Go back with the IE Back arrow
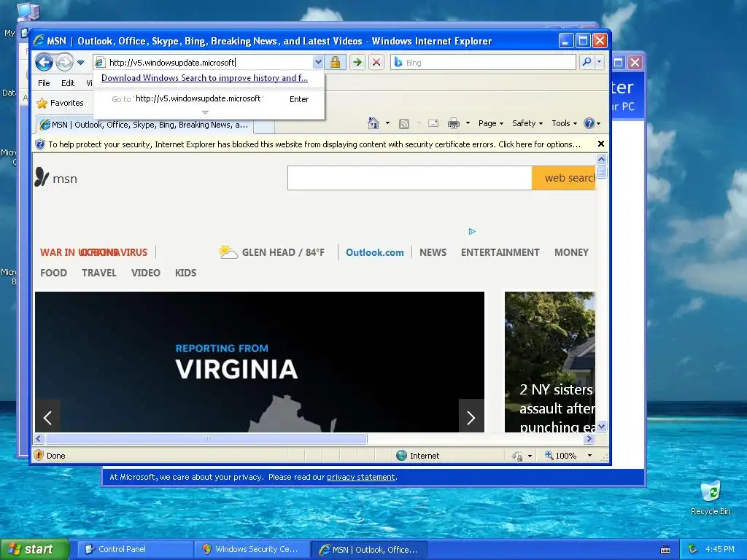The height and width of the screenshot is (560, 747). coord(44,62)
